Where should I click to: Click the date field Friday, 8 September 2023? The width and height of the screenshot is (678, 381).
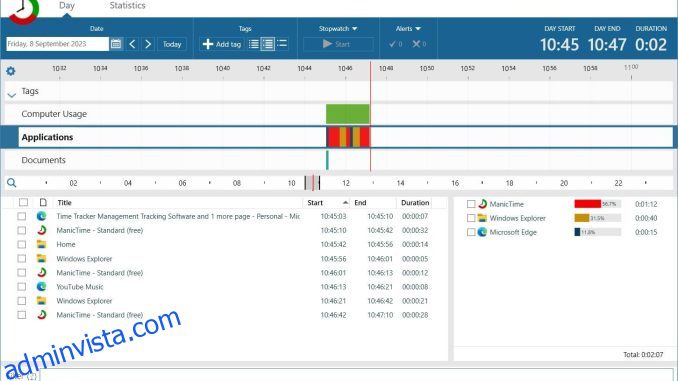coord(57,44)
